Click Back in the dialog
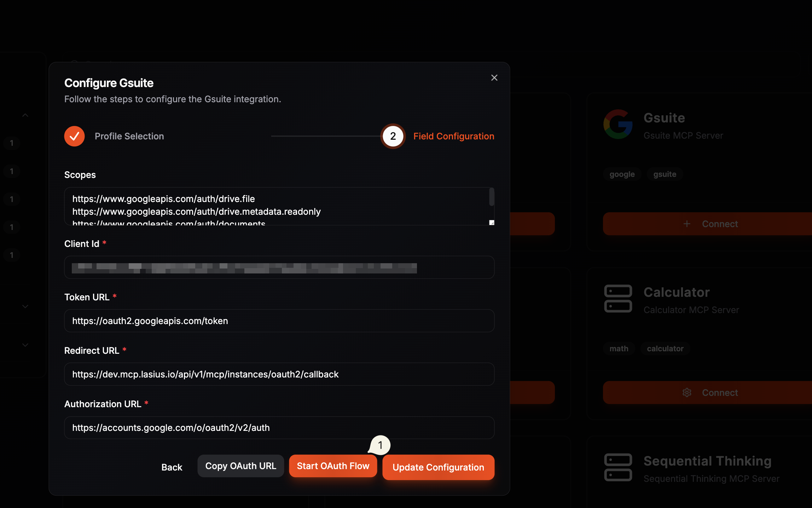Image resolution: width=812 pixels, height=508 pixels. tap(172, 467)
